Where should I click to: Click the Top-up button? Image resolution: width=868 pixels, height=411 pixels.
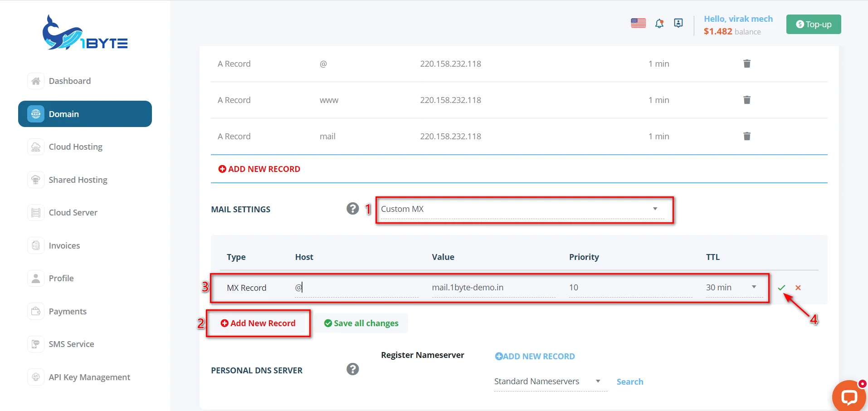[x=814, y=24]
